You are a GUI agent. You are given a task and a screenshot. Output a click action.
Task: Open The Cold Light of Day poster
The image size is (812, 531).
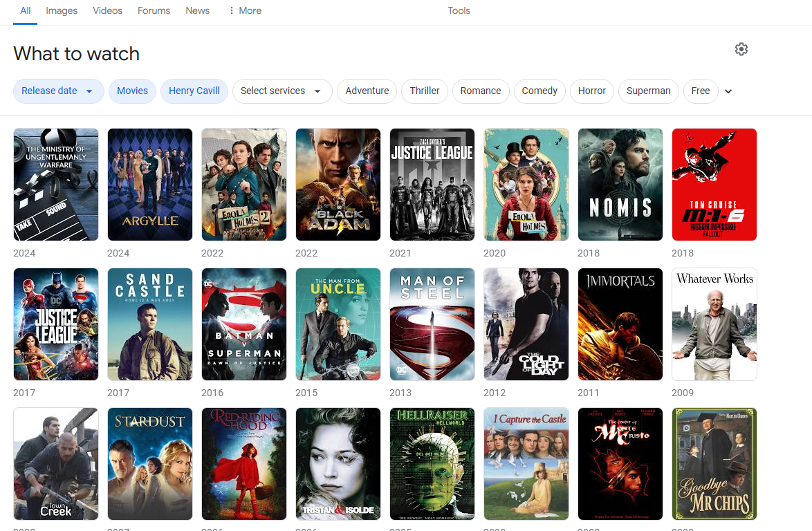(526, 324)
